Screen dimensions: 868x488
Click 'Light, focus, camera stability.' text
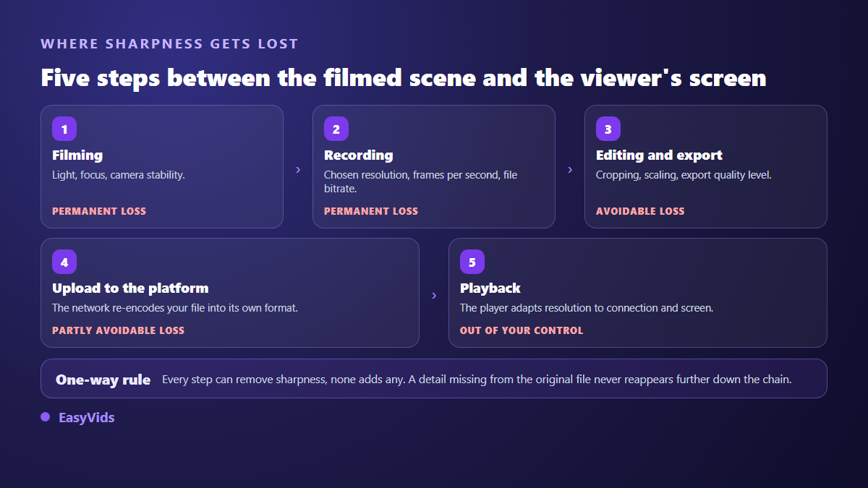pos(119,175)
